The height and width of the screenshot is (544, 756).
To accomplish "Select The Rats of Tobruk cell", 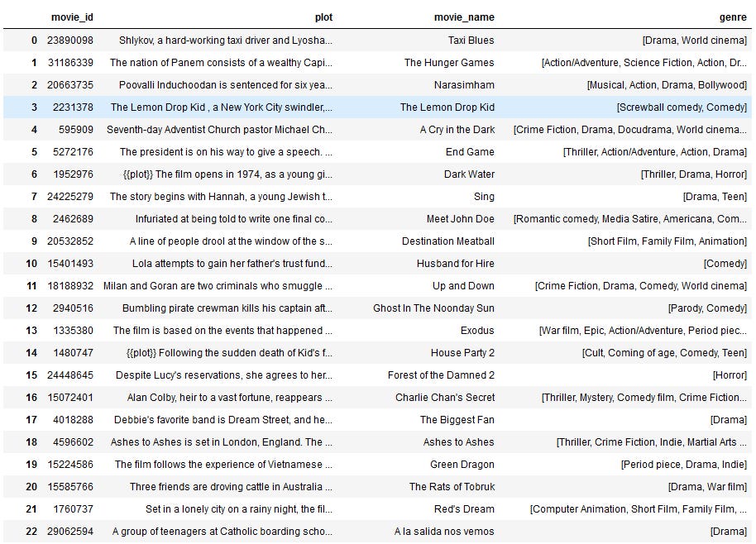I will 452,487.
